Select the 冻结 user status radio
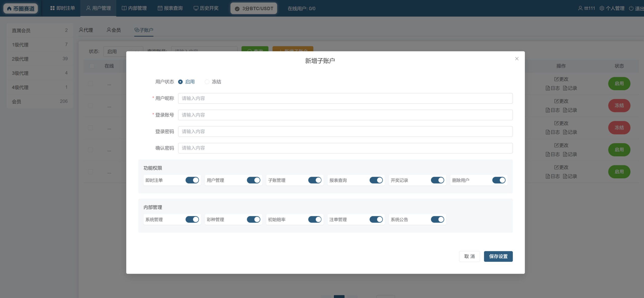 [x=207, y=82]
